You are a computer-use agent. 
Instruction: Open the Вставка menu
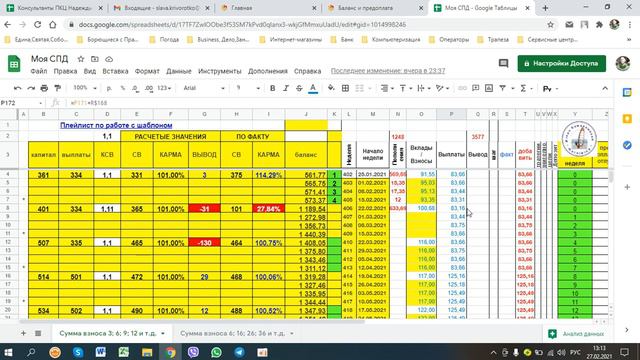pos(115,71)
